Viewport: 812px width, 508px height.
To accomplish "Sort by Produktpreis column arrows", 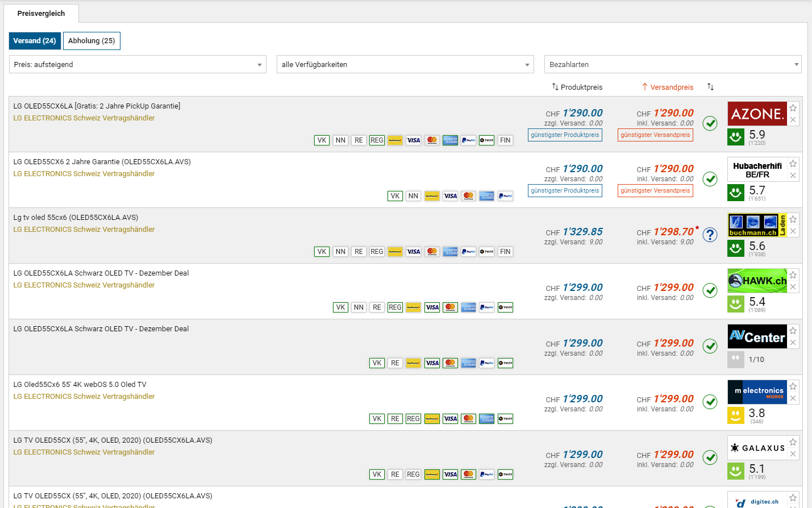I will tap(555, 87).
